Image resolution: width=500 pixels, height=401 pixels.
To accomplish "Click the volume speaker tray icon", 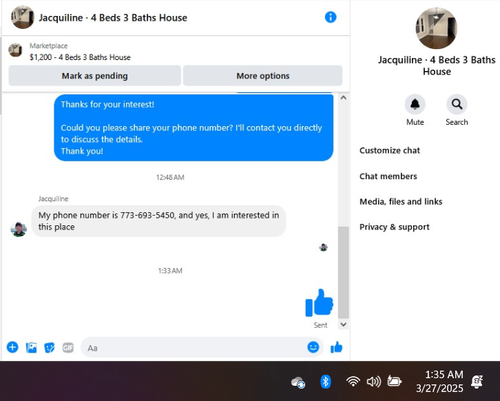I will tap(374, 381).
